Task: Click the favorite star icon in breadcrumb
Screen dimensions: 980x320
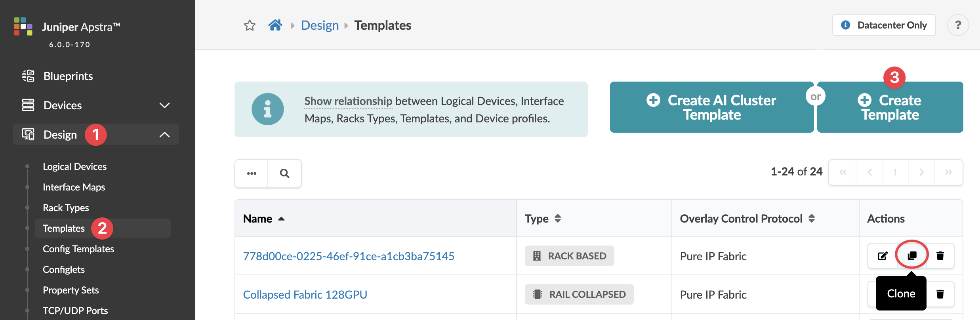Action: (x=250, y=25)
